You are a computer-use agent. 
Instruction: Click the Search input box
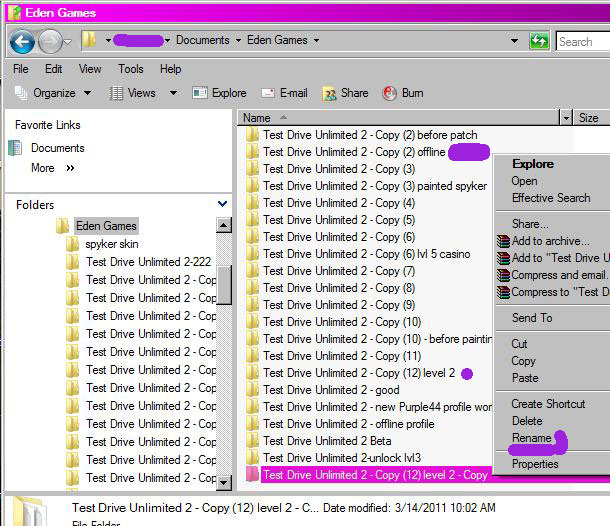(x=583, y=41)
